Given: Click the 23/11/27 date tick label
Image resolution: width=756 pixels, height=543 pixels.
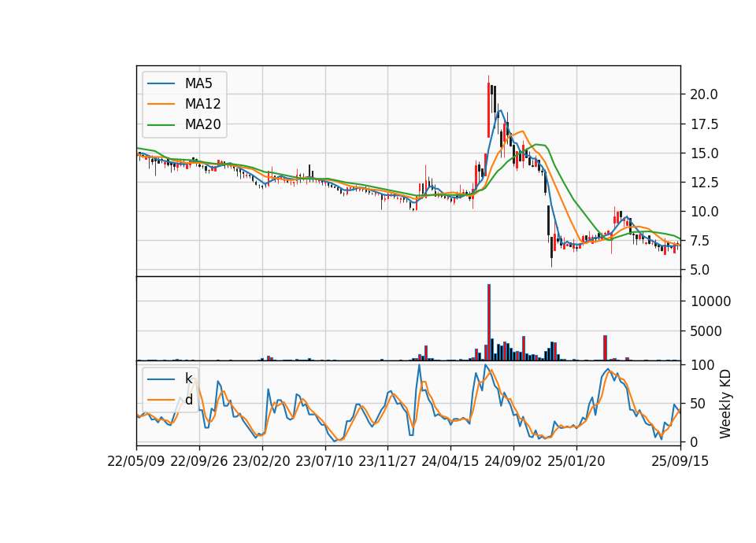Looking at the screenshot, I should pyautogui.click(x=387, y=461).
